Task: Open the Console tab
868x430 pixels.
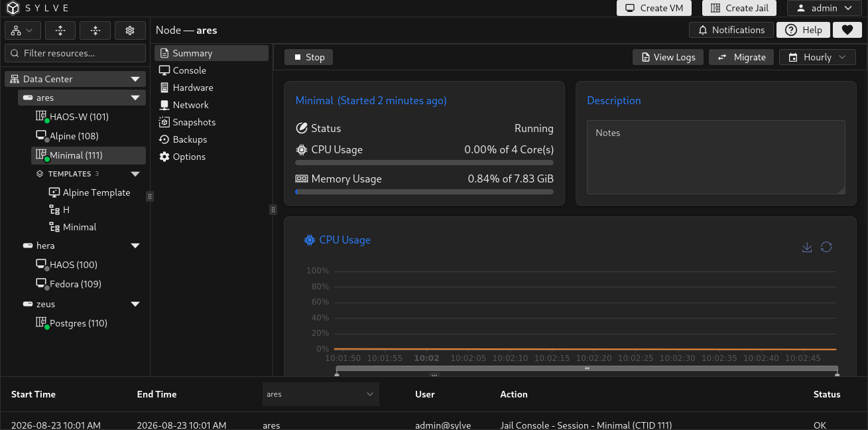Action: click(212, 70)
